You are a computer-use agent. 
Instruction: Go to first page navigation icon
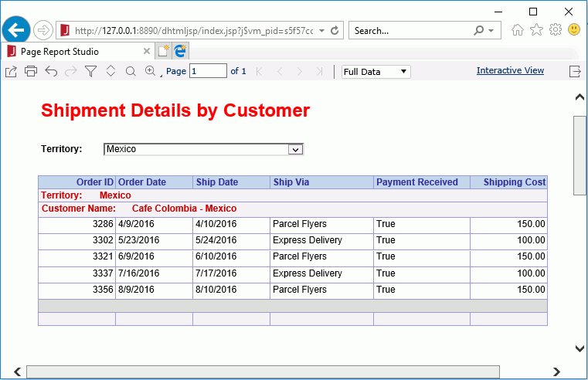click(x=259, y=71)
